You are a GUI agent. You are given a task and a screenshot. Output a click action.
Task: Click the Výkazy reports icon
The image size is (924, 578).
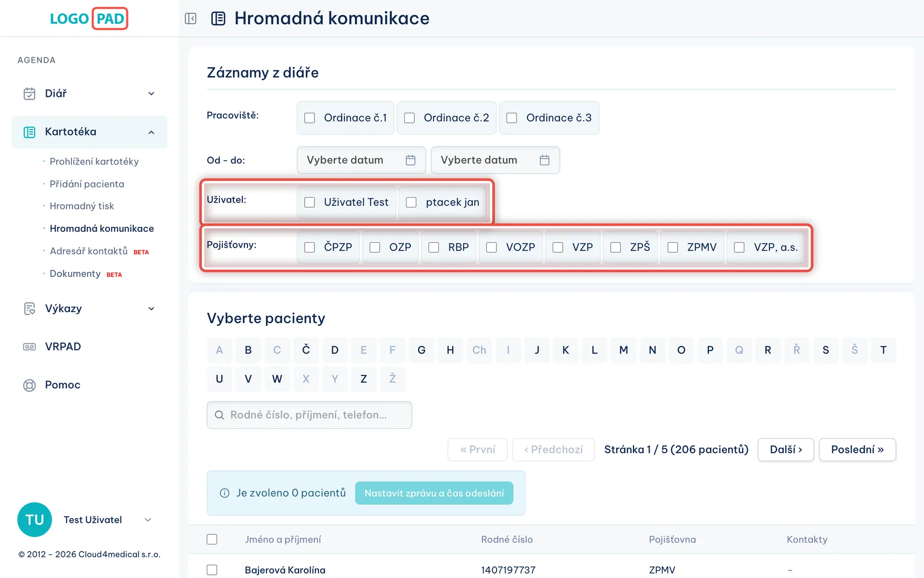point(30,309)
